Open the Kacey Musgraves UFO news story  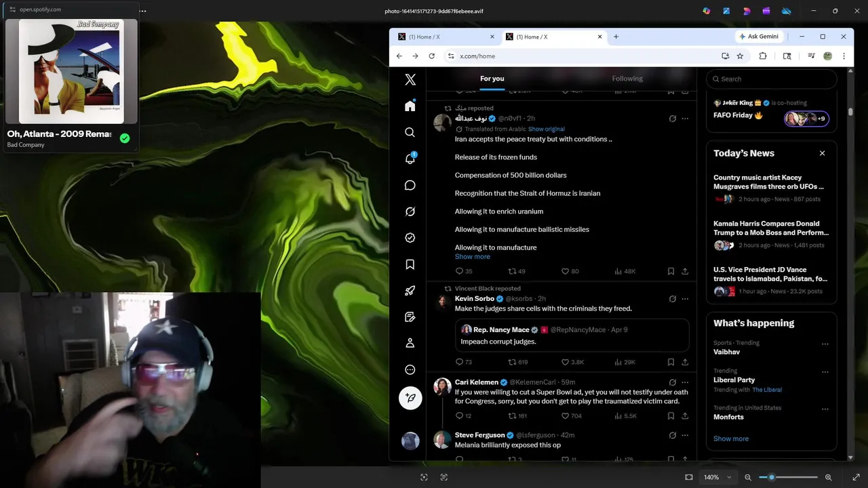pyautogui.click(x=772, y=188)
